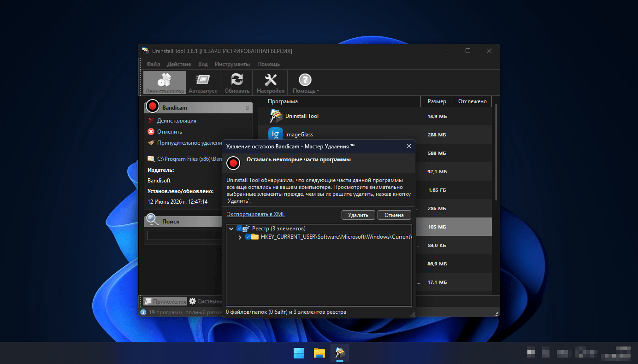The image size is (638, 364).
Task: Click the 86,9 МБ size cell
Action: point(437,264)
